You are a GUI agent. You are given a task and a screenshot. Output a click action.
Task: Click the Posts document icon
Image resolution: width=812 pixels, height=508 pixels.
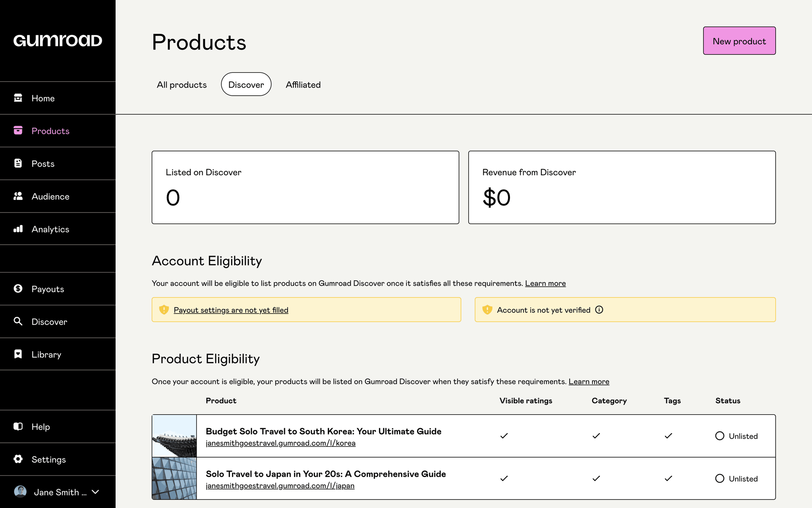click(x=18, y=163)
